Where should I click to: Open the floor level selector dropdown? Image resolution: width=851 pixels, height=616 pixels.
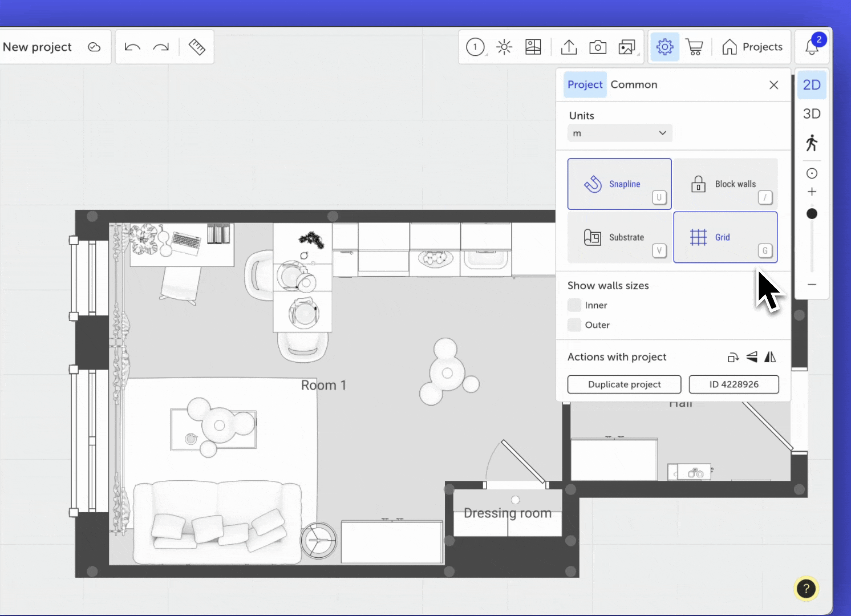pos(476,47)
